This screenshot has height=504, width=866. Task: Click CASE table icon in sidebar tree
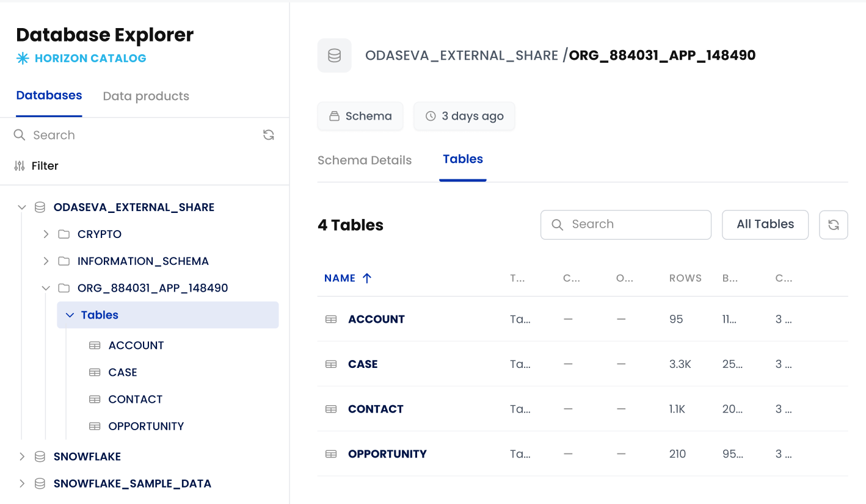95,372
